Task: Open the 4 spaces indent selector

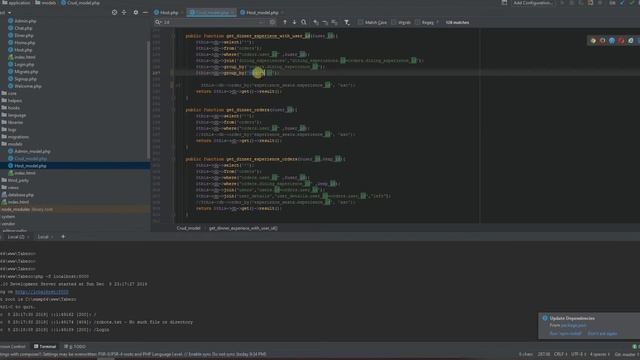Action: click(599, 354)
